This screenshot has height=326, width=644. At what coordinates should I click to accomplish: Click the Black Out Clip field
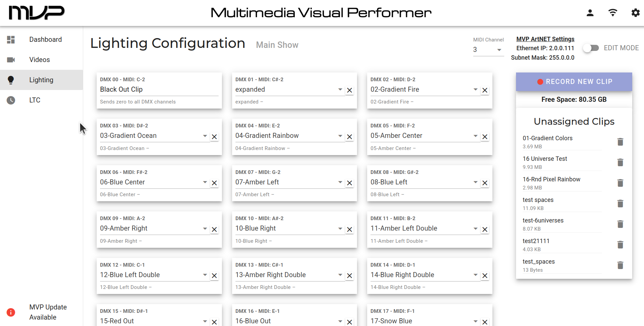point(159,89)
